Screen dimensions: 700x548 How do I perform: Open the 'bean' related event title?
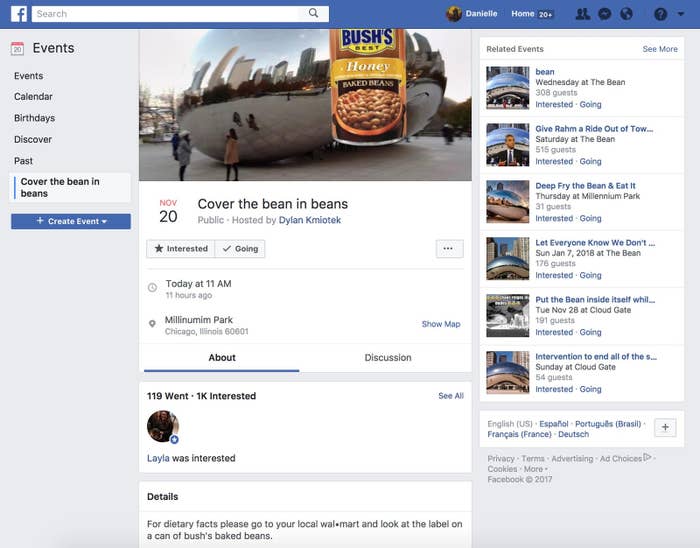545,72
